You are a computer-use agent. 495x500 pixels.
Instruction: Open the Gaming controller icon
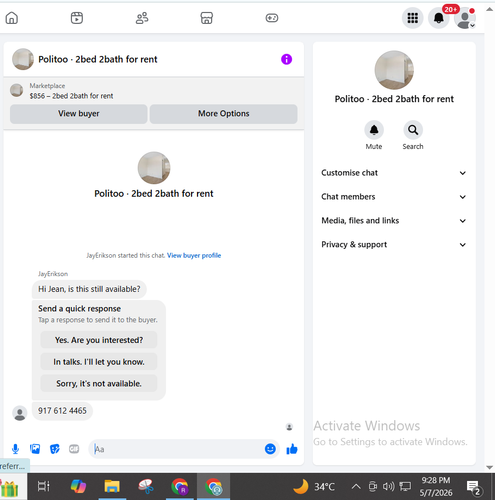click(x=272, y=18)
